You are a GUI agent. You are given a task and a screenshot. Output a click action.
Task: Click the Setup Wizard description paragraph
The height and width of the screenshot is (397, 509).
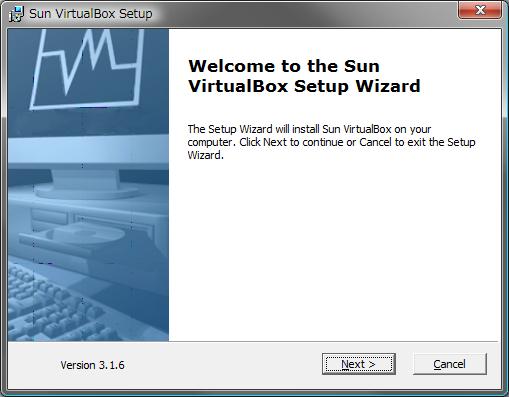331,142
